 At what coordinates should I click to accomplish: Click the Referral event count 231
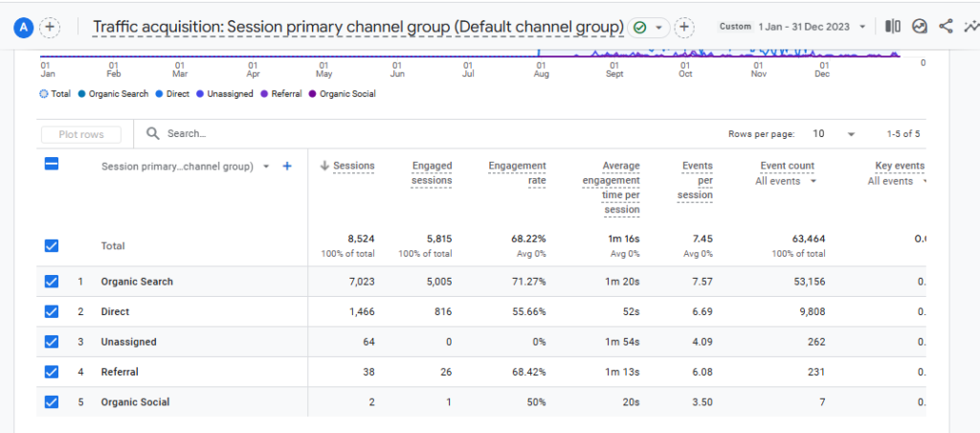[816, 372]
